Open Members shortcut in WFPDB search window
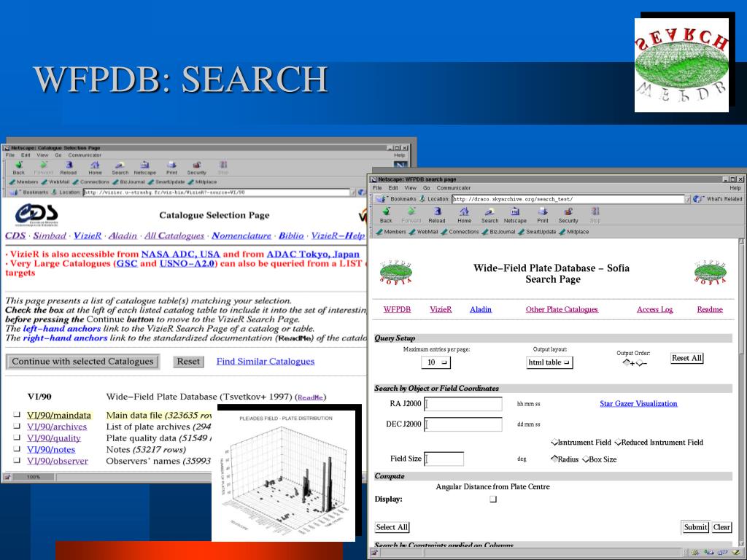This screenshot has width=747, height=560. coord(391,232)
